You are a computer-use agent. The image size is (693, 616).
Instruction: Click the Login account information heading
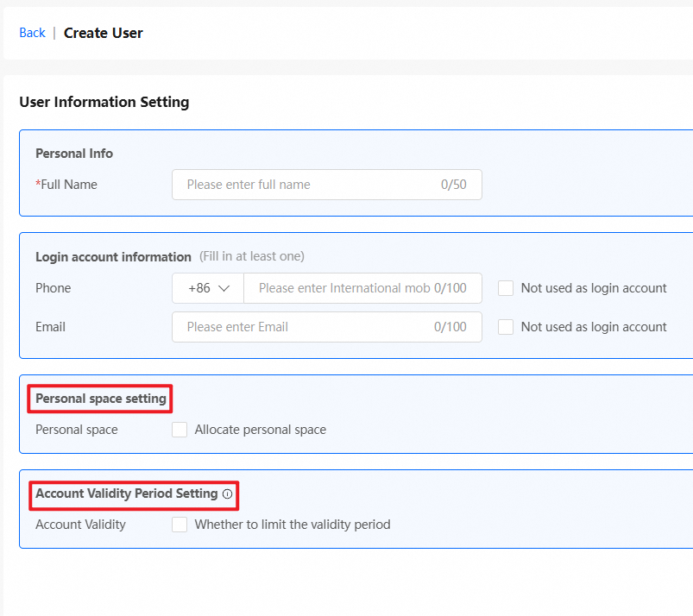[x=113, y=256]
